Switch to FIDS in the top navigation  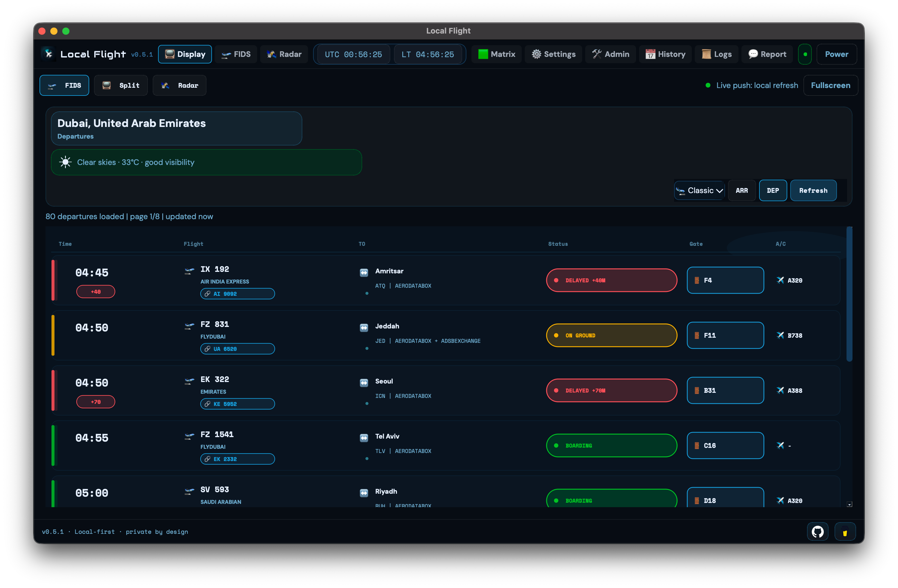click(236, 54)
